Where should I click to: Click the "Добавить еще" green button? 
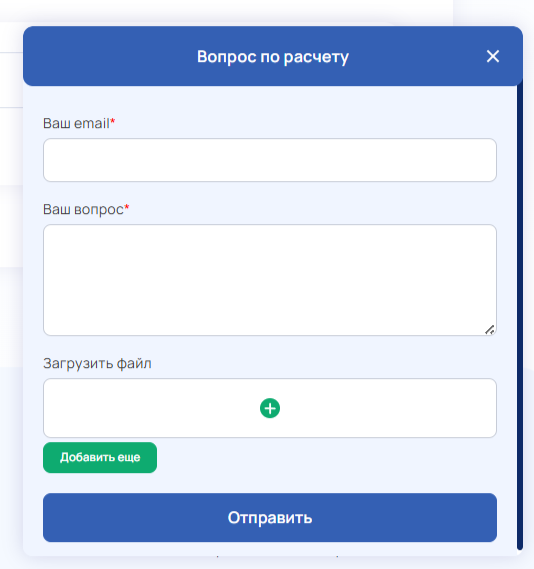click(100, 458)
